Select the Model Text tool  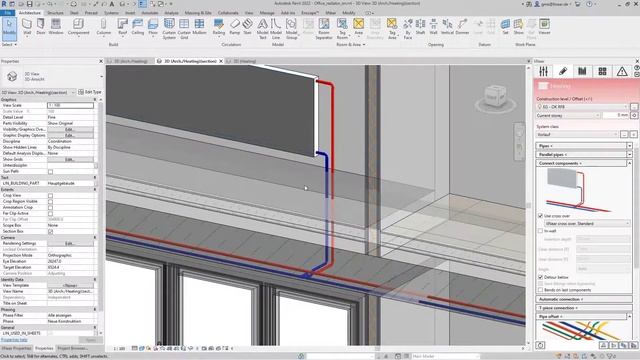tap(262, 29)
